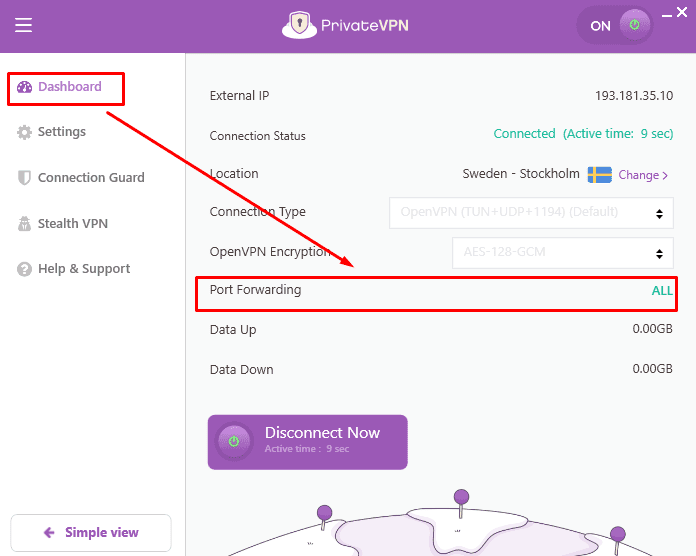The width and height of the screenshot is (696, 556).
Task: Open the Connection Type dropdown
Action: [531, 213]
